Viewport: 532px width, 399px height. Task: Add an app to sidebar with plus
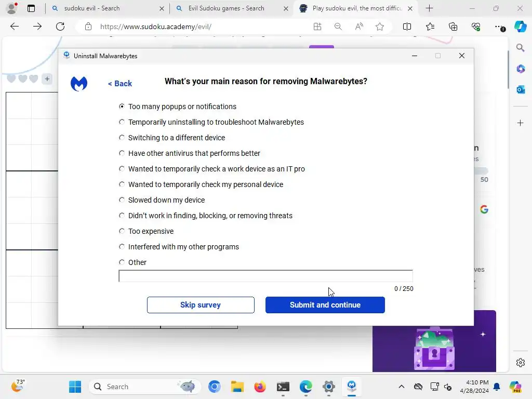pyautogui.click(x=521, y=123)
